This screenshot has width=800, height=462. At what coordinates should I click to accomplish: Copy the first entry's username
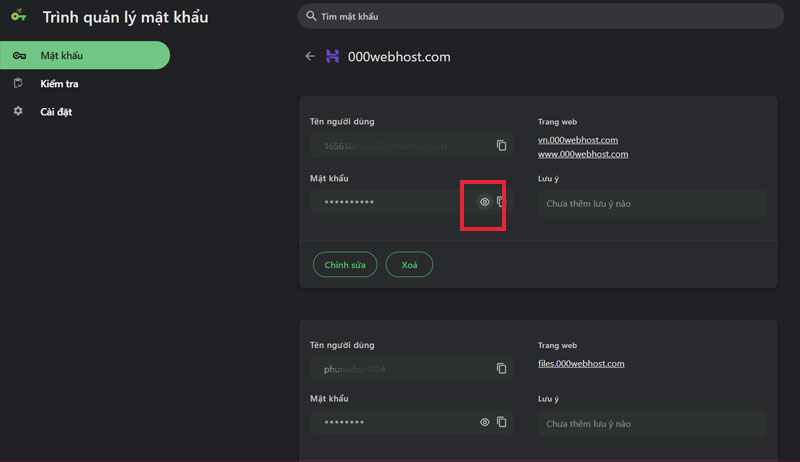pos(501,146)
